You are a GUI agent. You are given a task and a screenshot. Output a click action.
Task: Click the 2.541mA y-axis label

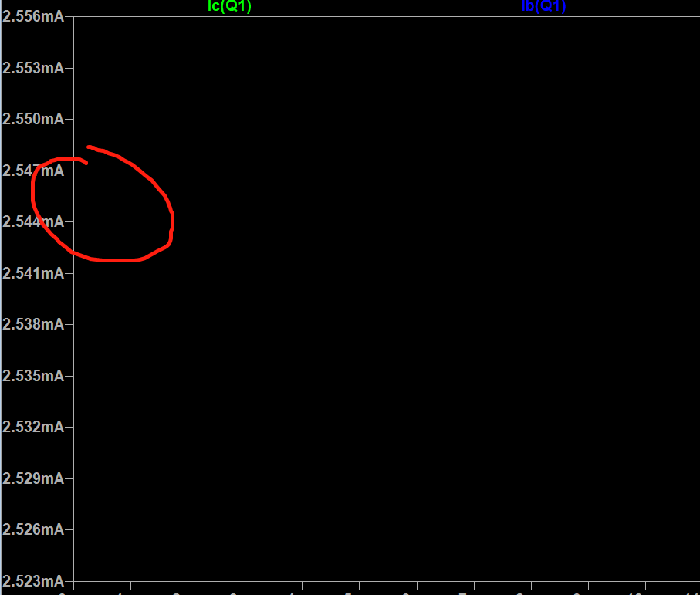(x=33, y=273)
